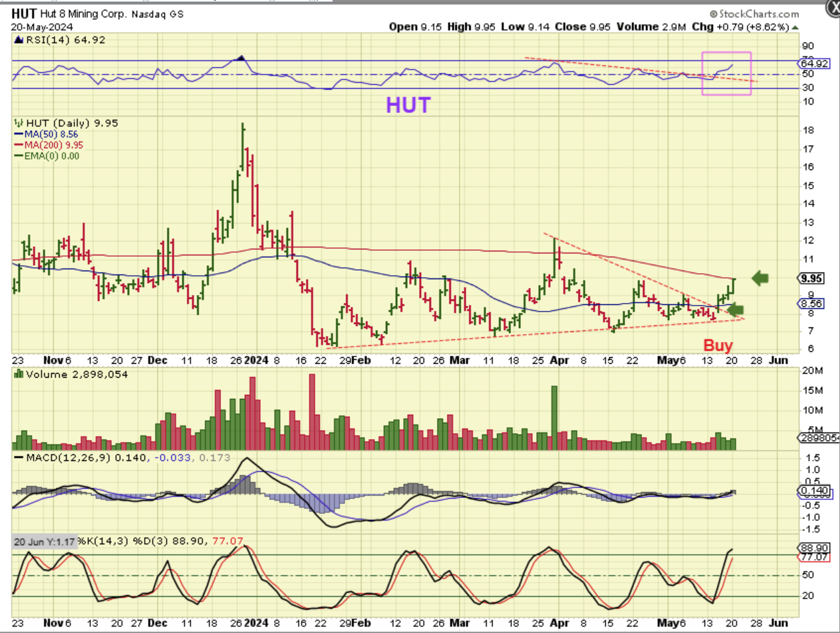Click the Close 9.95 value in header
The image size is (840, 633).
coord(583,27)
